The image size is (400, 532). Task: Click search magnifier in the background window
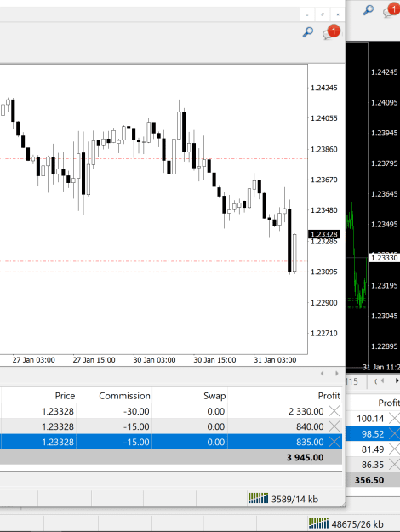coord(369,10)
